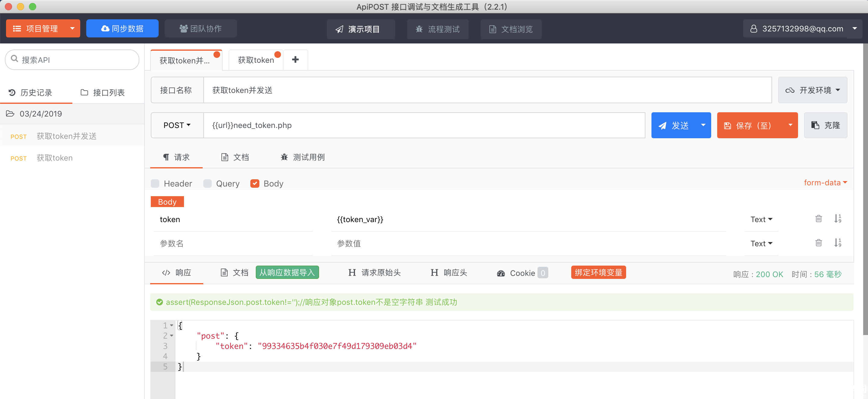Enable the Header checkbox
The image size is (868, 399).
pyautogui.click(x=155, y=184)
